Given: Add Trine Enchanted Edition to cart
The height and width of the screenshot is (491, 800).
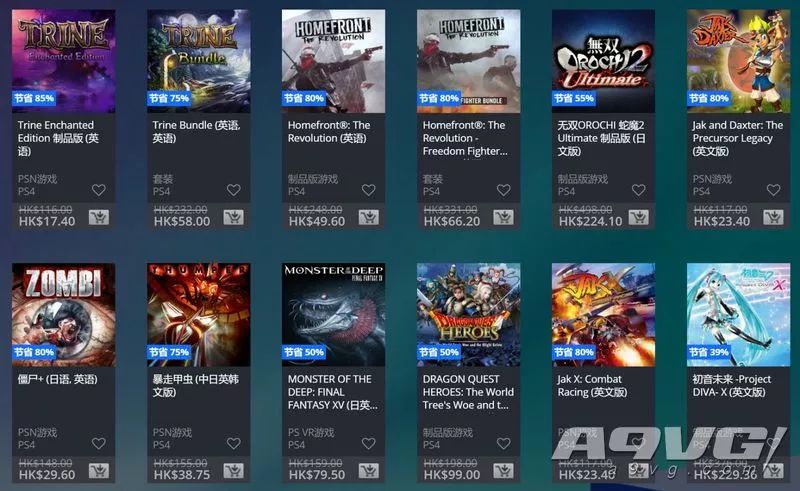Looking at the screenshot, I should [x=98, y=218].
